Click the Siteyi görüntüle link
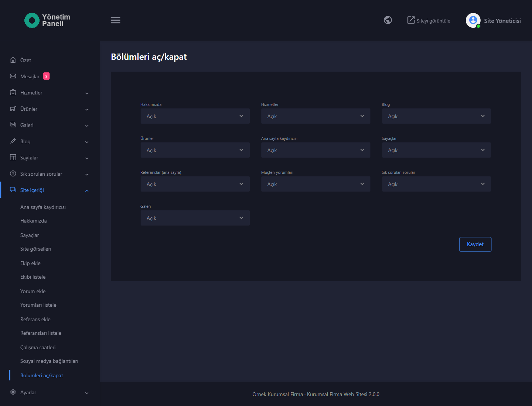Viewport: 532px width, 406px height. click(x=429, y=20)
